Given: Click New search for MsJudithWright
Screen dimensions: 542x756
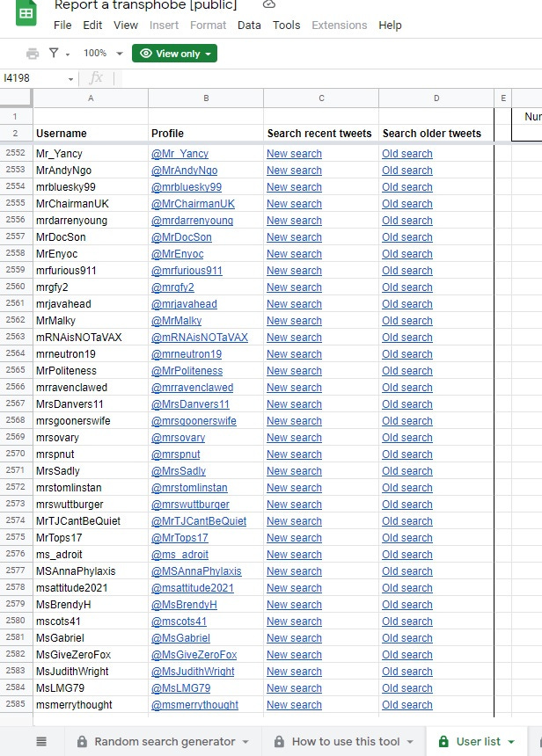Looking at the screenshot, I should coord(294,671).
